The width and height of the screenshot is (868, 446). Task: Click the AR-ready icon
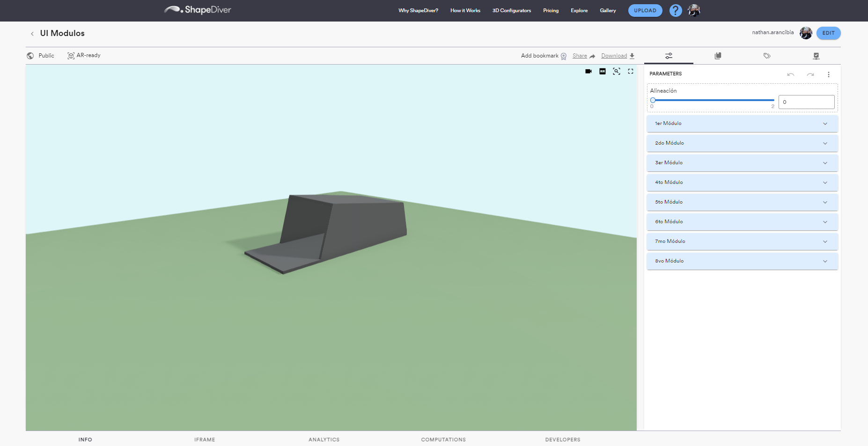click(71, 56)
